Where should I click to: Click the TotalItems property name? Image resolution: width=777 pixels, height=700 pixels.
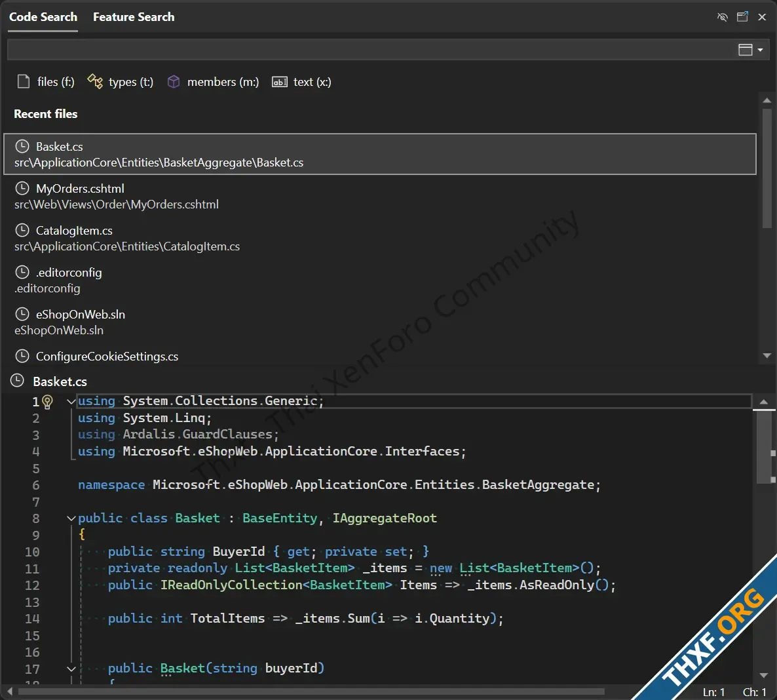[227, 618]
